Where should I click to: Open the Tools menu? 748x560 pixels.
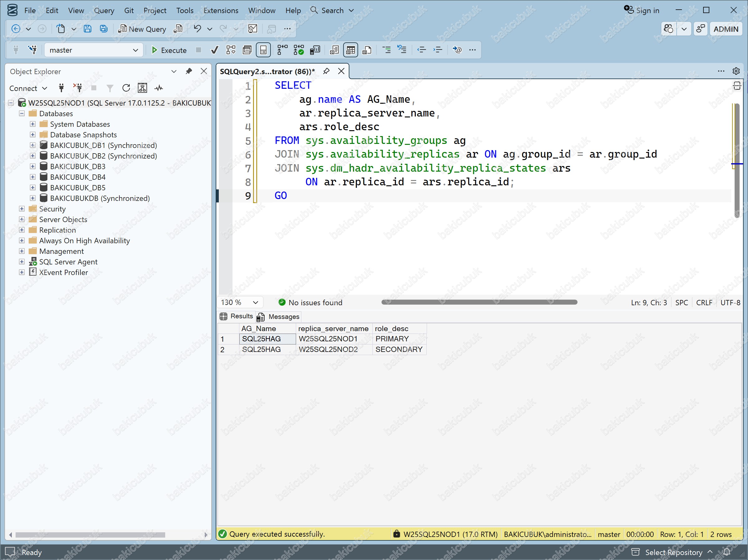[185, 11]
